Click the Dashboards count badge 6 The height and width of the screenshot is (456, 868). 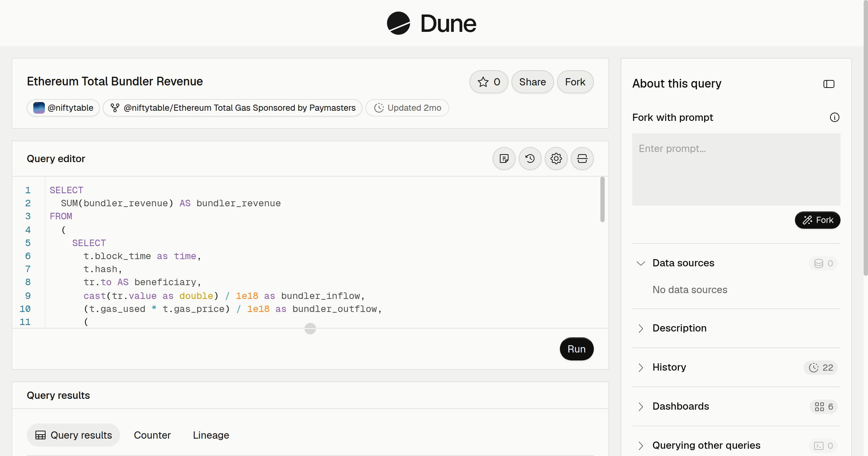point(823,407)
